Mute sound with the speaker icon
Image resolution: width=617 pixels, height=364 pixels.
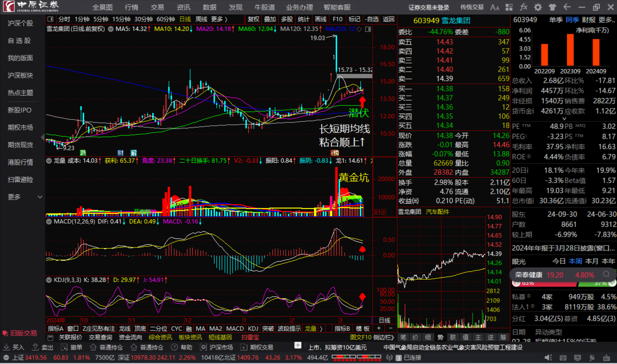coord(548,358)
